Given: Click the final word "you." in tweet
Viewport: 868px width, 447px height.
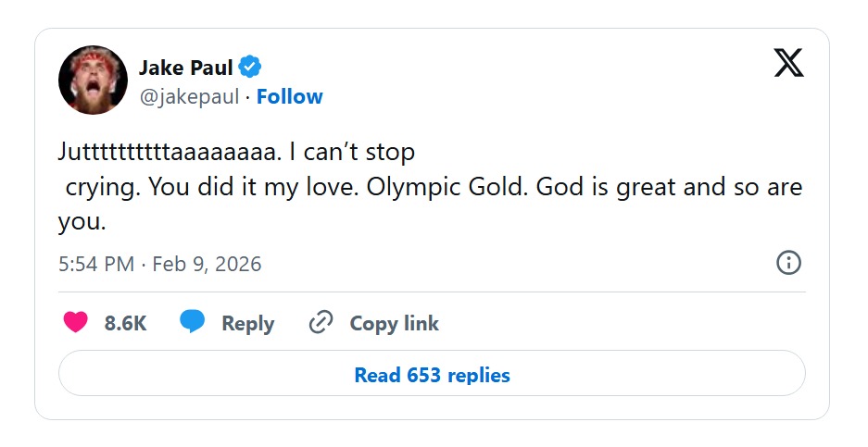Looking at the screenshot, I should (x=82, y=222).
